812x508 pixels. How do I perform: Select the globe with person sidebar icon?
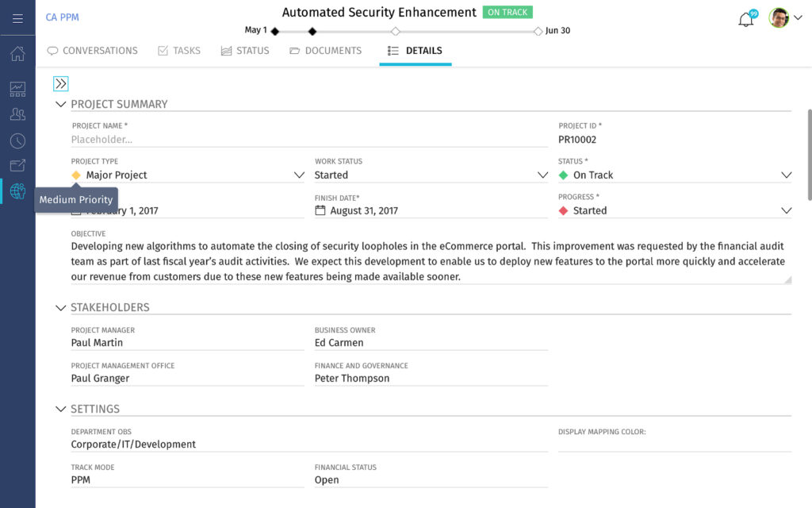[17, 191]
